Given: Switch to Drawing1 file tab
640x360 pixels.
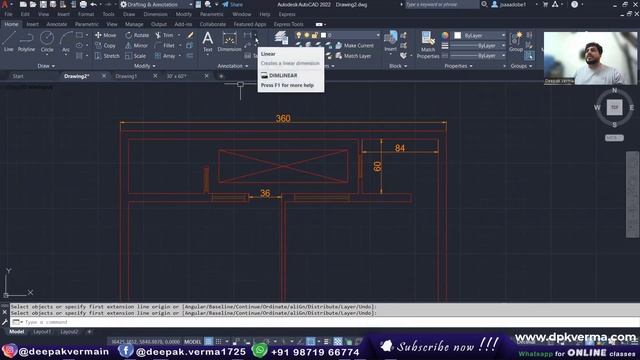Looking at the screenshot, I should click(x=126, y=76).
